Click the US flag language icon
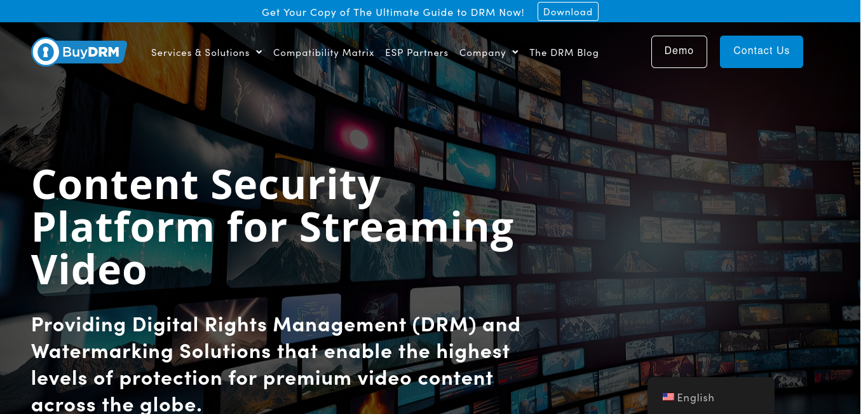Screen dimensions: 868x414 pyautogui.click(x=668, y=397)
